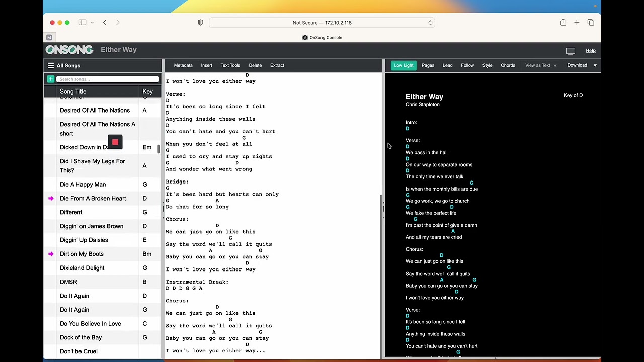Open the All Songs hamburger menu icon
Viewport: 644px width, 362px height.
point(51,65)
